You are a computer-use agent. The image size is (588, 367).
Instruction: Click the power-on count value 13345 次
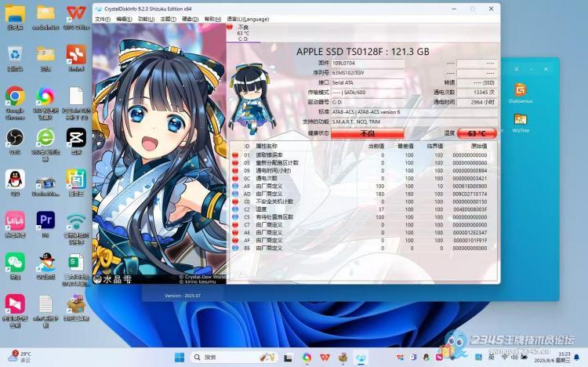pyautogui.click(x=477, y=93)
